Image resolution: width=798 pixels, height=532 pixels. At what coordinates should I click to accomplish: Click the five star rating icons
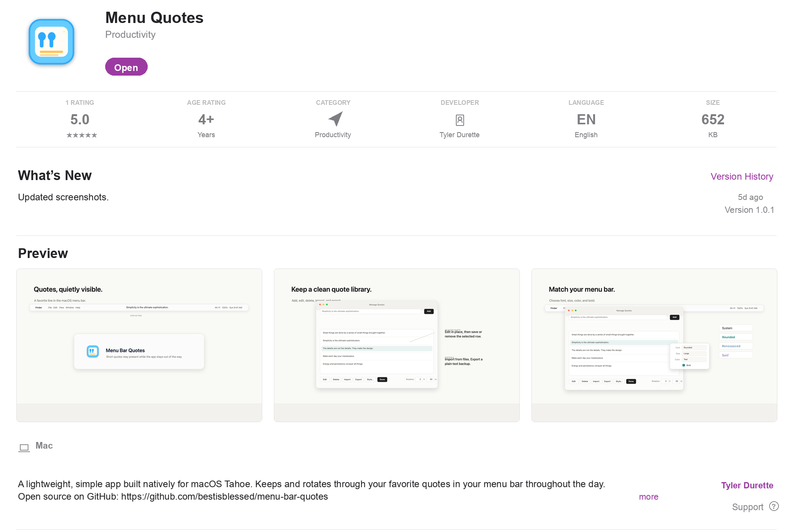point(81,135)
